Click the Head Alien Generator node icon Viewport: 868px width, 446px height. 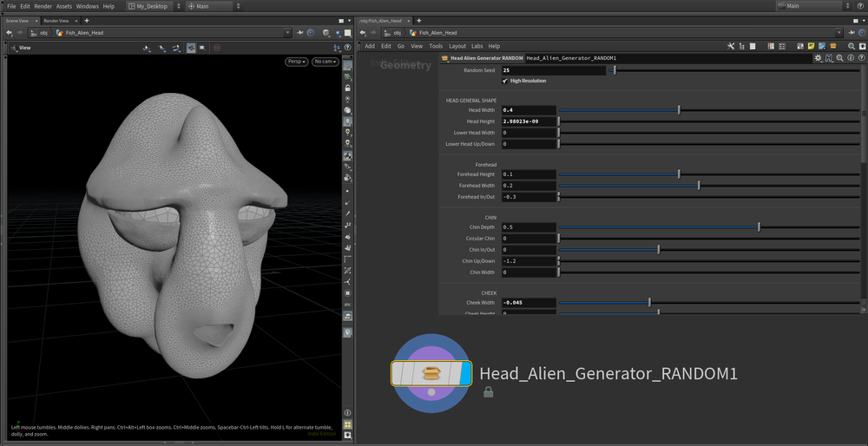[x=431, y=373]
